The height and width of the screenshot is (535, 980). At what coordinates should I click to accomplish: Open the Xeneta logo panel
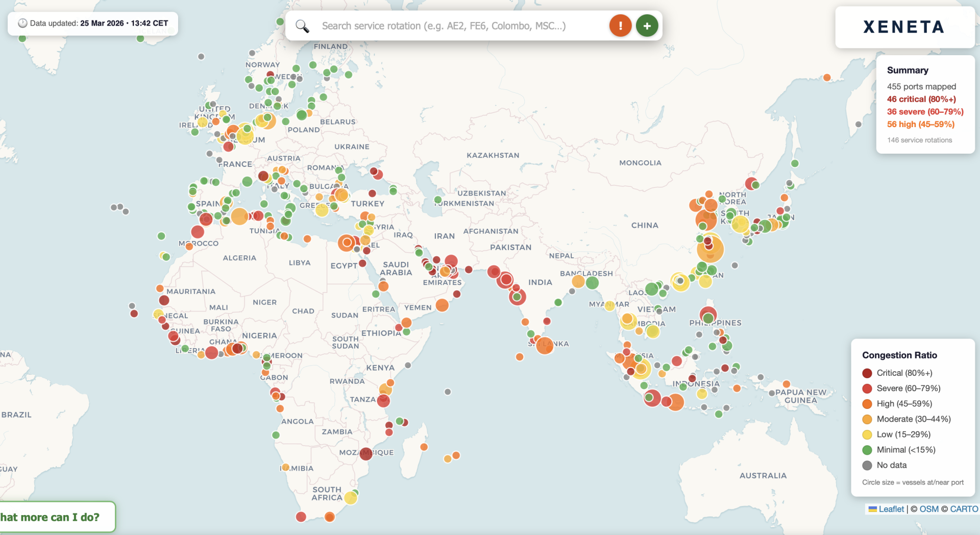coord(904,27)
